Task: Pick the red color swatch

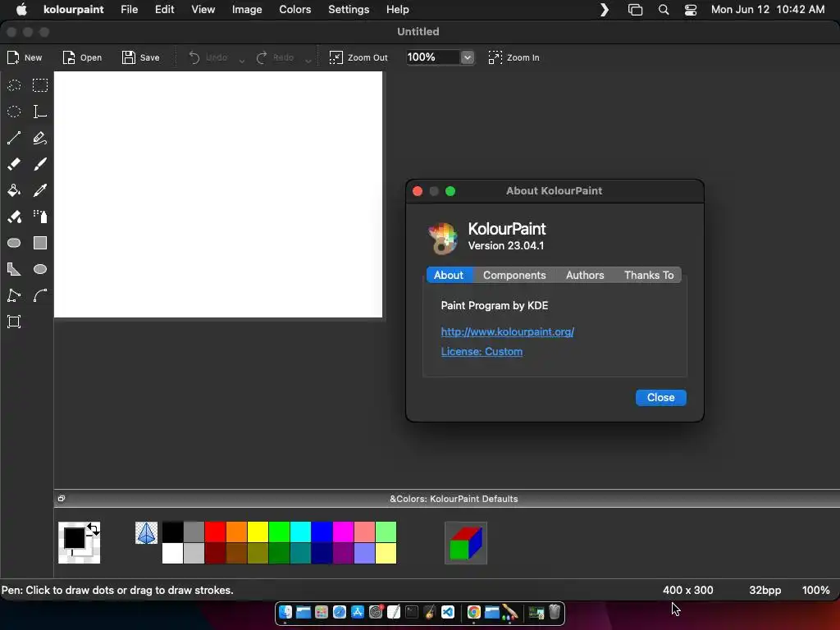Action: 215,532
